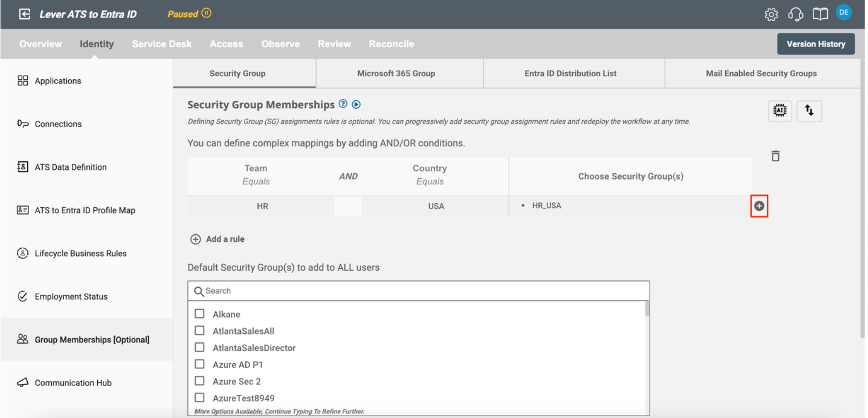The height and width of the screenshot is (418, 868).
Task: Open the help question mark icon
Action: pos(343,104)
